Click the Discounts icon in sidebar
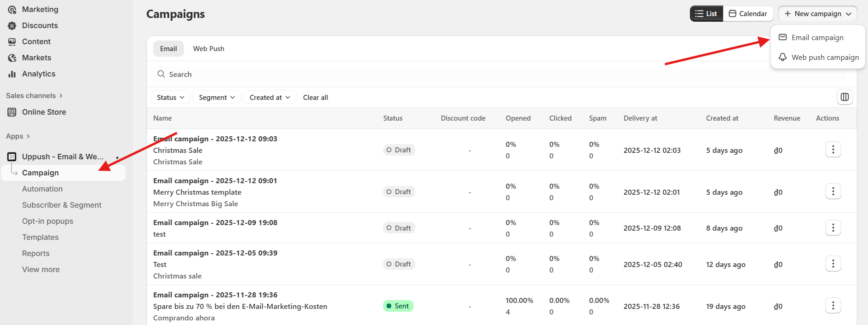 pos(12,26)
